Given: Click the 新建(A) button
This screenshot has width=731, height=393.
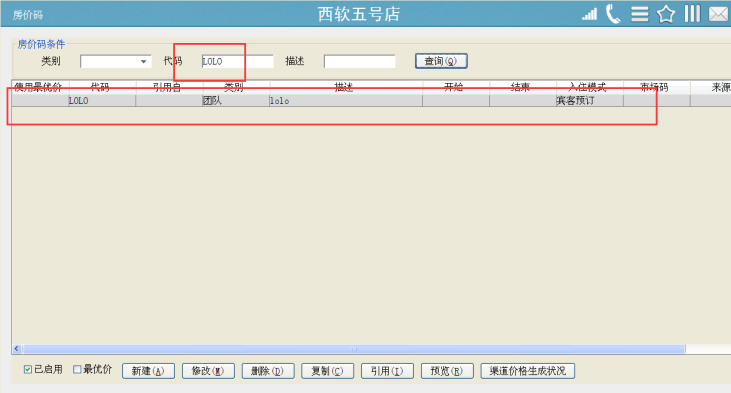Looking at the screenshot, I should coord(148,371).
